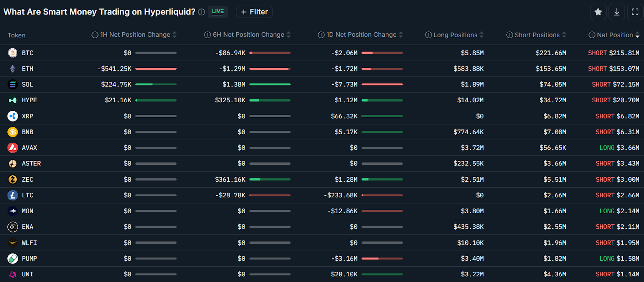Click the download icon button
This screenshot has height=282, width=644.
click(617, 12)
